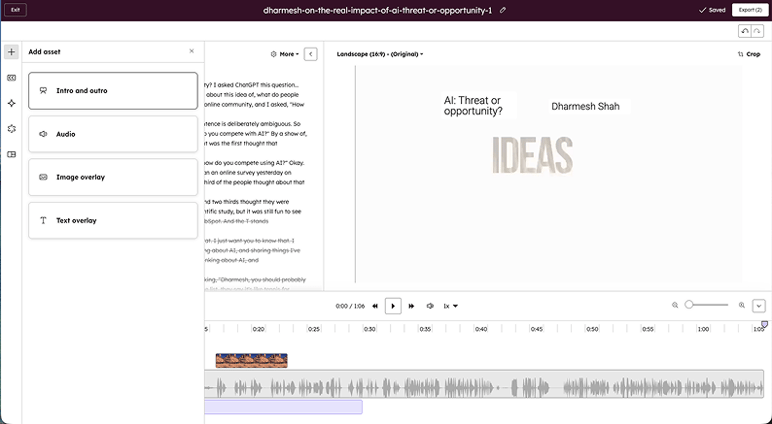The image size is (772, 424).
Task: Click the Export (2) button
Action: pos(750,10)
